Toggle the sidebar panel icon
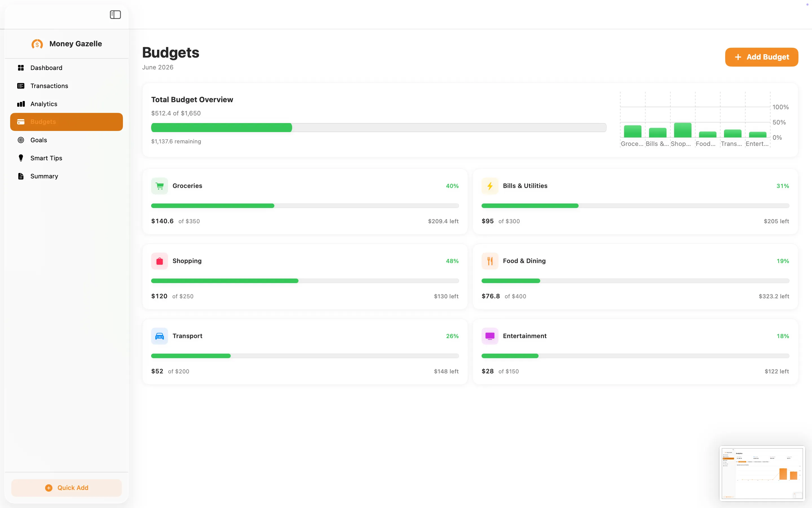Screen dimensions: 812x508 pos(115,14)
